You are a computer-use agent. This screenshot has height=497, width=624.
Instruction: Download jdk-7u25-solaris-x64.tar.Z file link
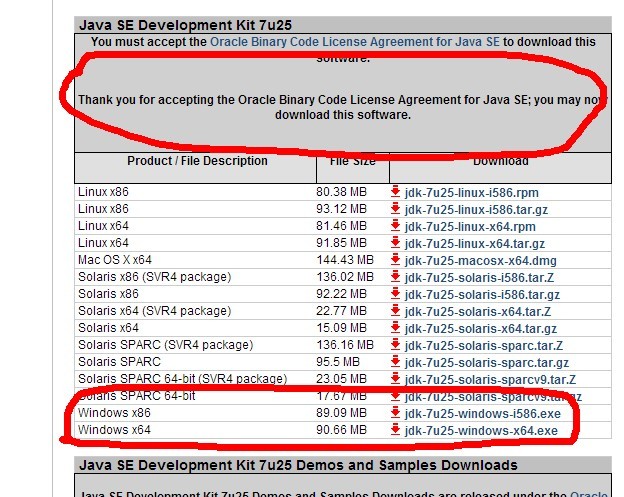[x=478, y=312]
